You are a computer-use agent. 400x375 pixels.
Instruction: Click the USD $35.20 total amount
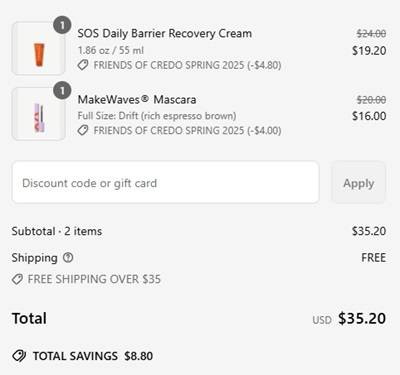[x=349, y=318]
